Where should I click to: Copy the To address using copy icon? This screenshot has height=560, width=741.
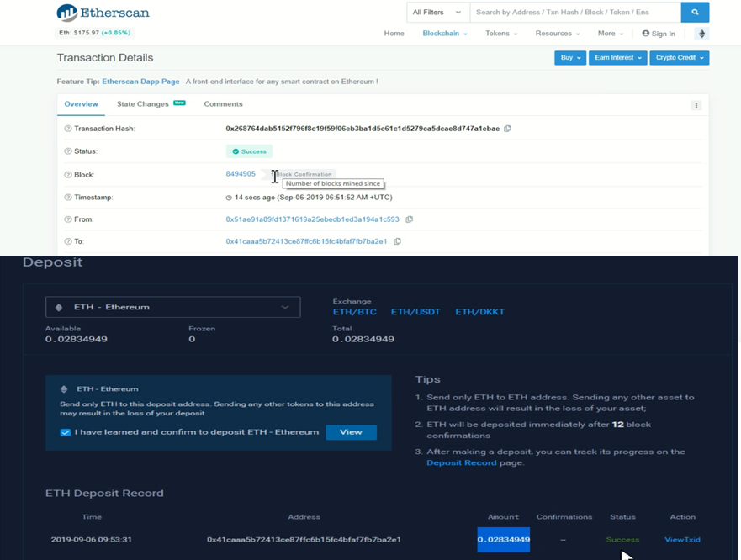point(398,241)
